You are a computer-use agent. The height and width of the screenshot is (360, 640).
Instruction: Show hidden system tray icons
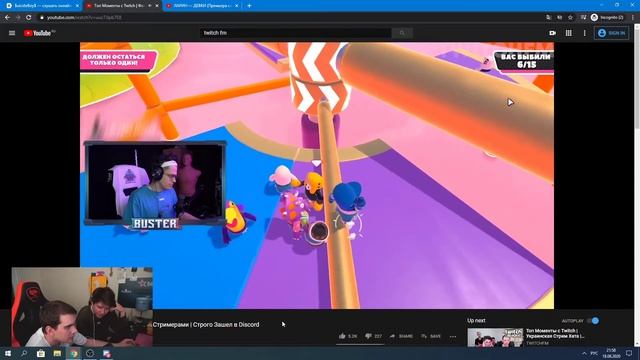(x=584, y=353)
